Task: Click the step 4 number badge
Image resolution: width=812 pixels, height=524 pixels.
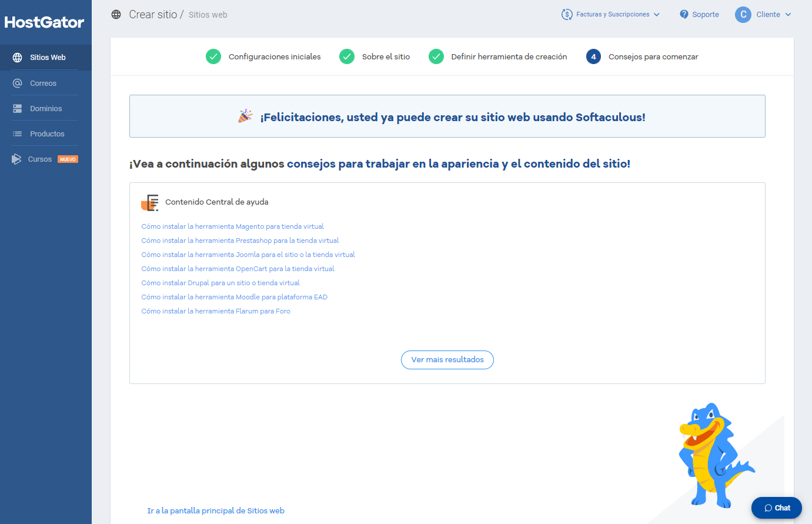Action: 593,56
